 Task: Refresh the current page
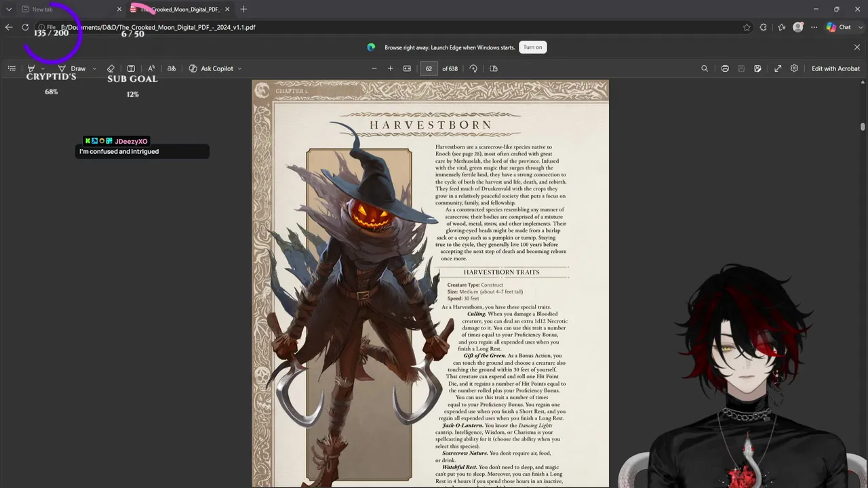[x=25, y=27]
